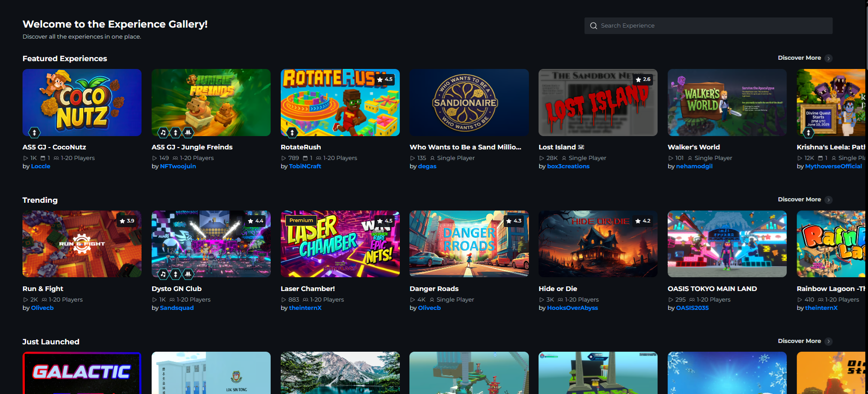The height and width of the screenshot is (394, 868).
Task: Open the Rainbow Lagoon thumbnail
Action: pos(831,244)
